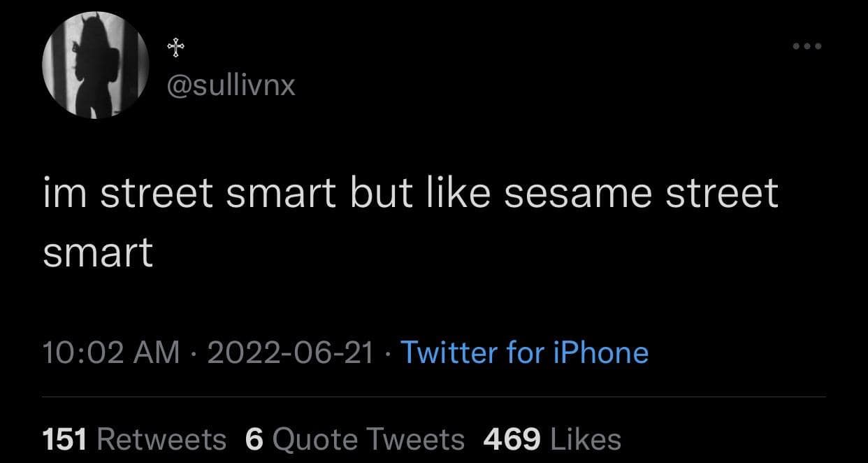Click the "Quote Tweets" label text
The image size is (868, 463).
pyautogui.click(x=368, y=439)
